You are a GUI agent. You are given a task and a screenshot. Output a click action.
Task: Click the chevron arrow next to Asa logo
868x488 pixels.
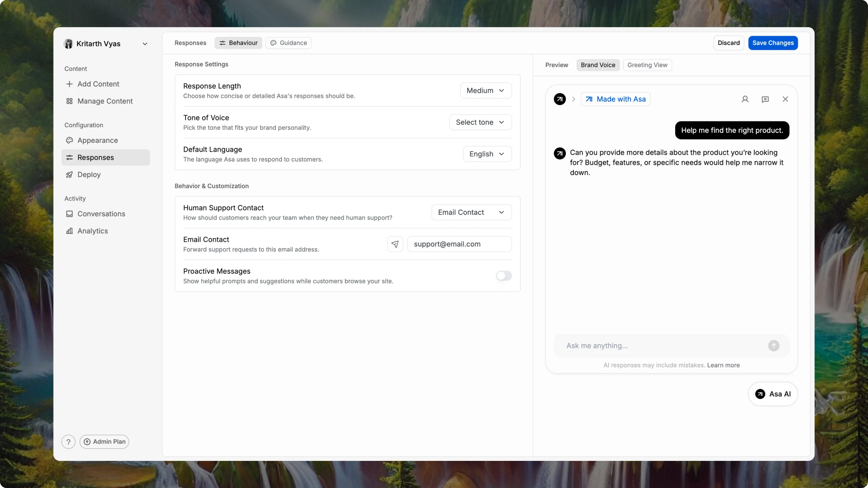coord(573,99)
